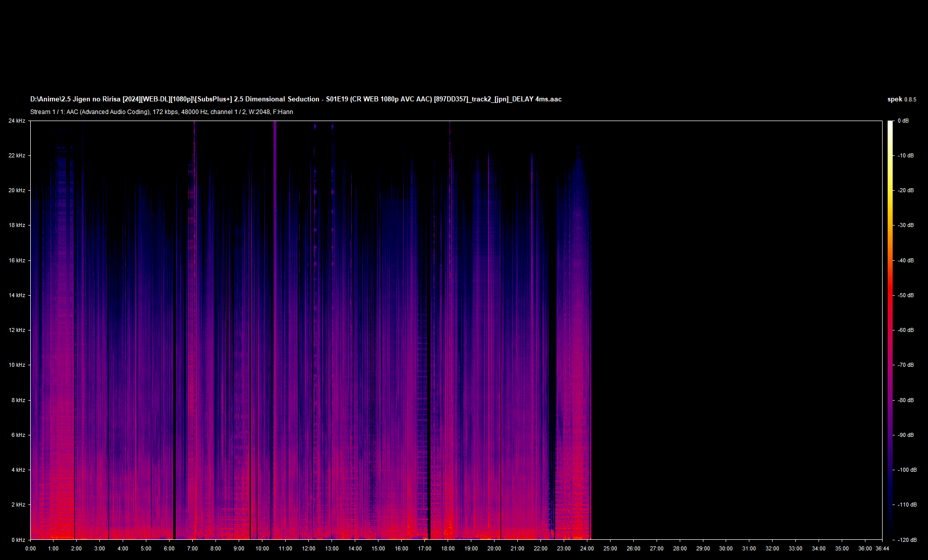Click the 30:00 time axis marker

(726, 548)
